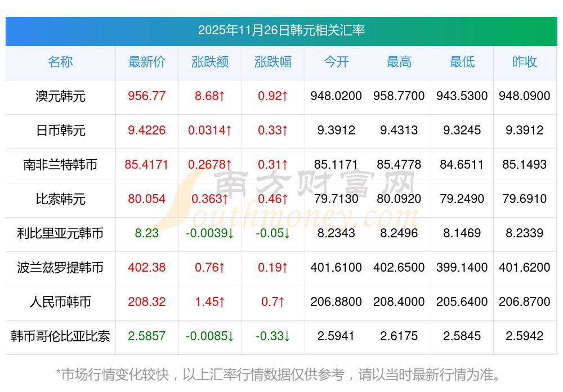
Task: Click the change amount -0.0039↓
Action: coord(209,233)
